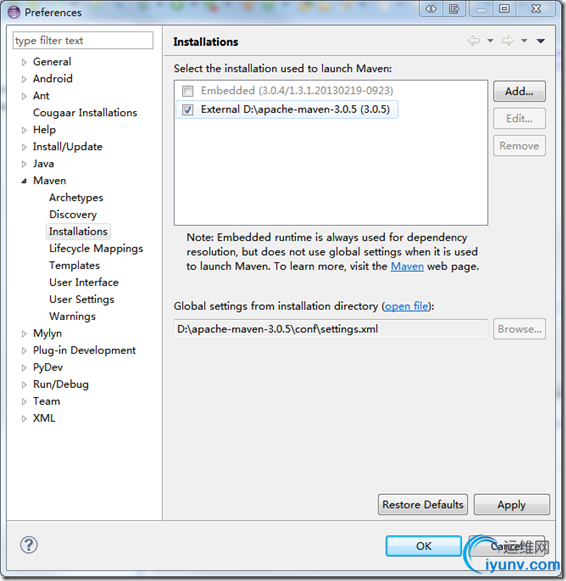Confirm with the OK button

tap(423, 546)
